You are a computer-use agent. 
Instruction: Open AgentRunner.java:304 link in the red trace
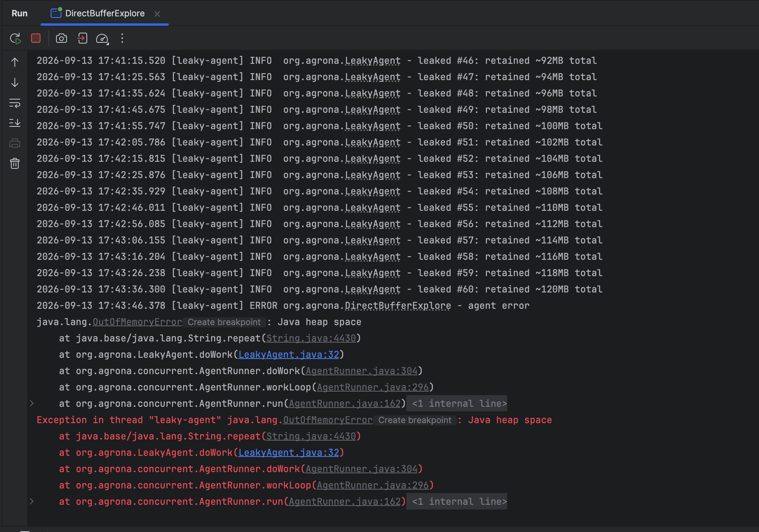[x=362, y=469]
